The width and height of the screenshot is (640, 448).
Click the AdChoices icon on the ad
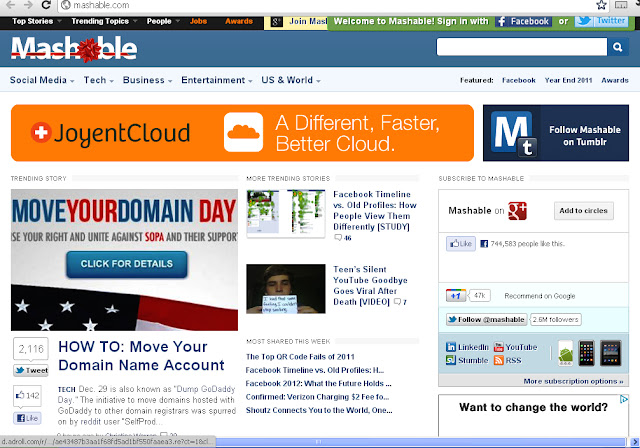tap(624, 399)
